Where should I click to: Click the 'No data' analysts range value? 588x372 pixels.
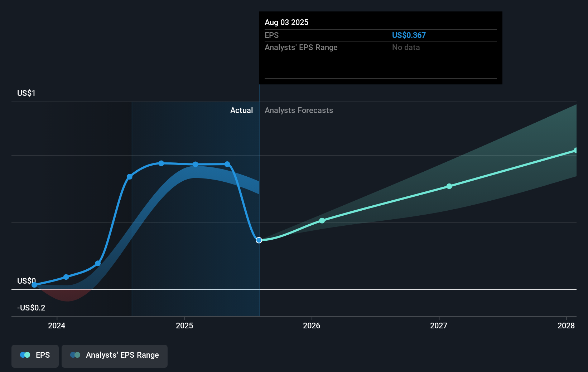click(406, 47)
